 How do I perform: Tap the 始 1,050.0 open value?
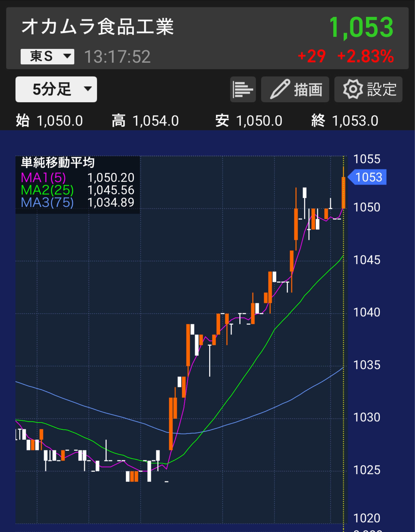click(49, 121)
